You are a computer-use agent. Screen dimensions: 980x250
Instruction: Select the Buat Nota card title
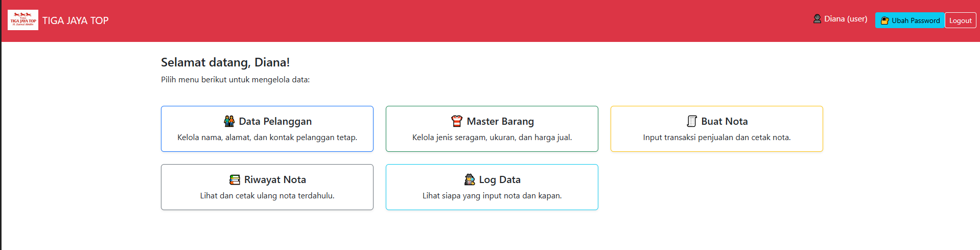point(724,121)
